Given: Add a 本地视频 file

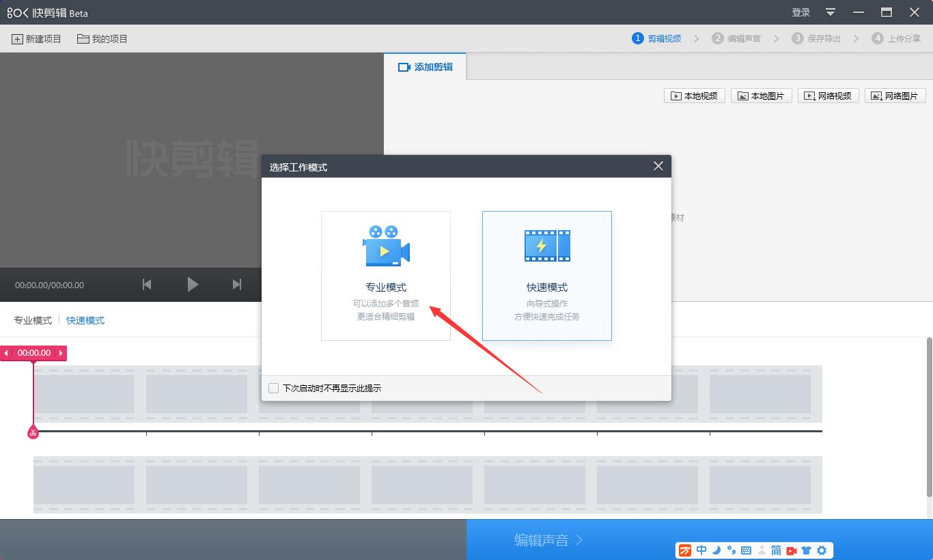Looking at the screenshot, I should point(694,96).
